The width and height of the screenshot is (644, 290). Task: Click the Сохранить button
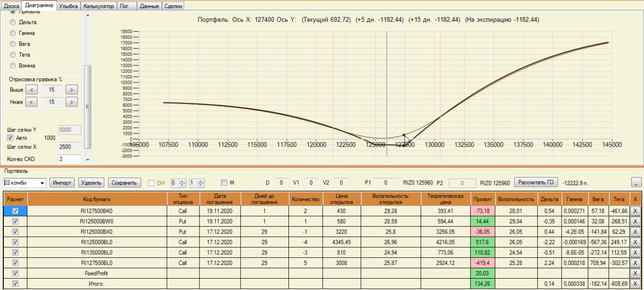point(124,182)
